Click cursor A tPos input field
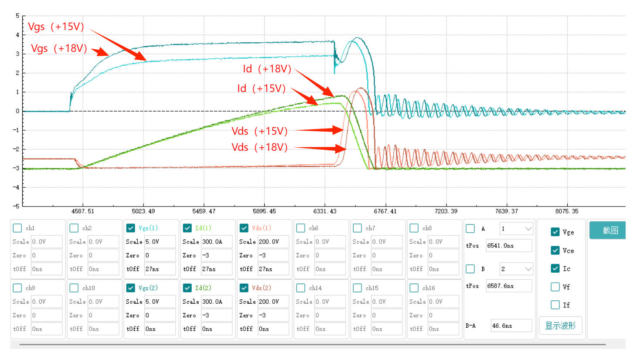Viewport: 644px width, 356px height. click(x=508, y=246)
